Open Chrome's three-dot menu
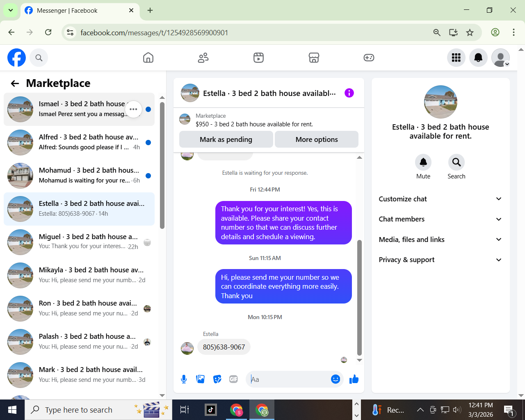 [x=514, y=32]
